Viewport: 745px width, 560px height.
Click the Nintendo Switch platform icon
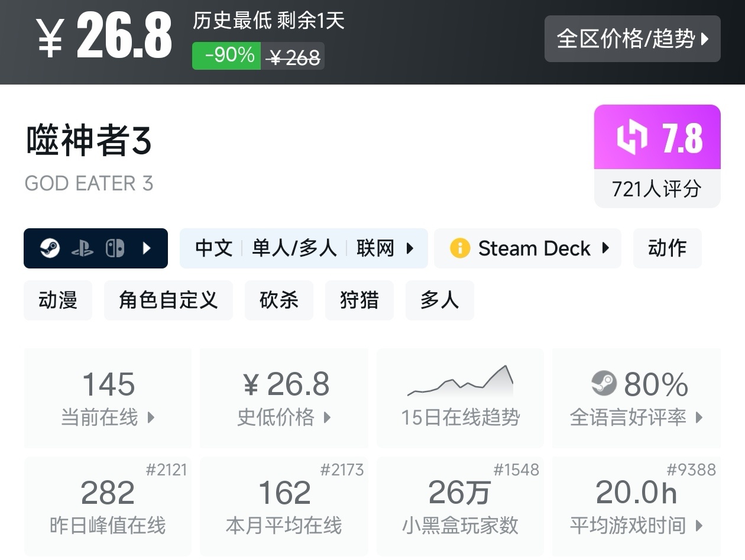point(115,248)
